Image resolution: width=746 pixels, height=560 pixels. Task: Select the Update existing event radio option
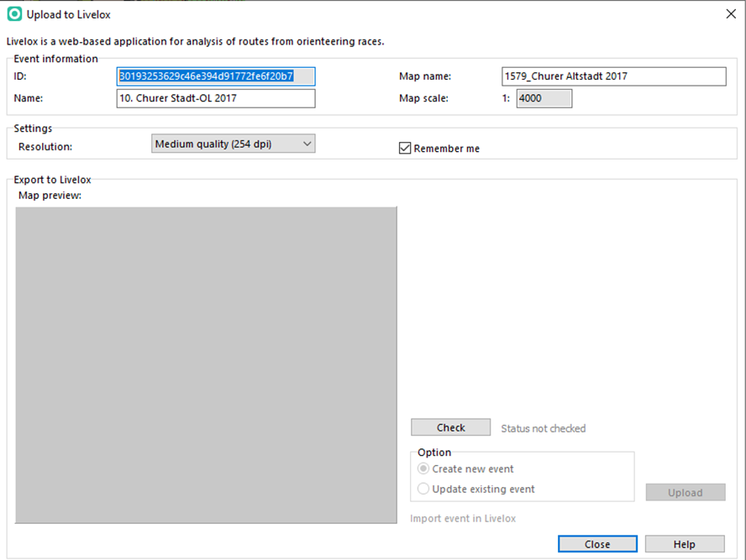(423, 489)
